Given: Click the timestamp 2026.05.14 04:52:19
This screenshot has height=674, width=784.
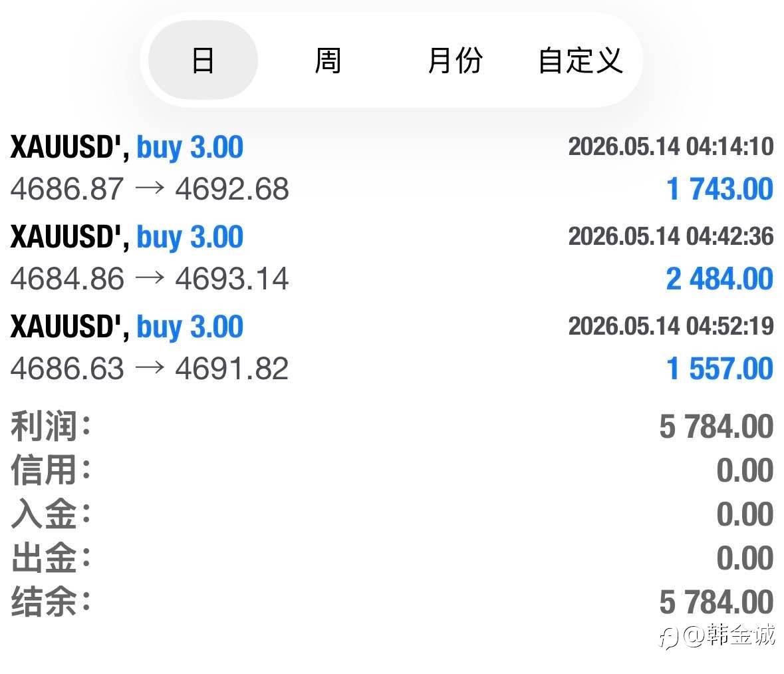Looking at the screenshot, I should (x=671, y=326).
